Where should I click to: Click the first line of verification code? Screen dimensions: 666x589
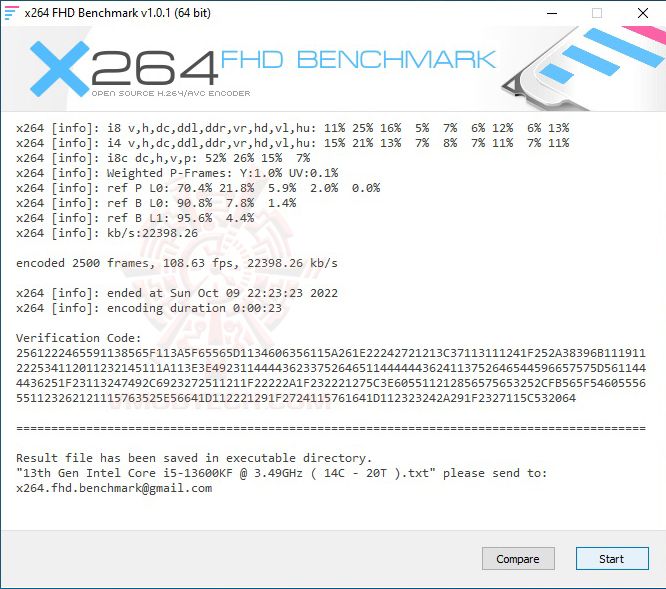pyautogui.click(x=331, y=353)
